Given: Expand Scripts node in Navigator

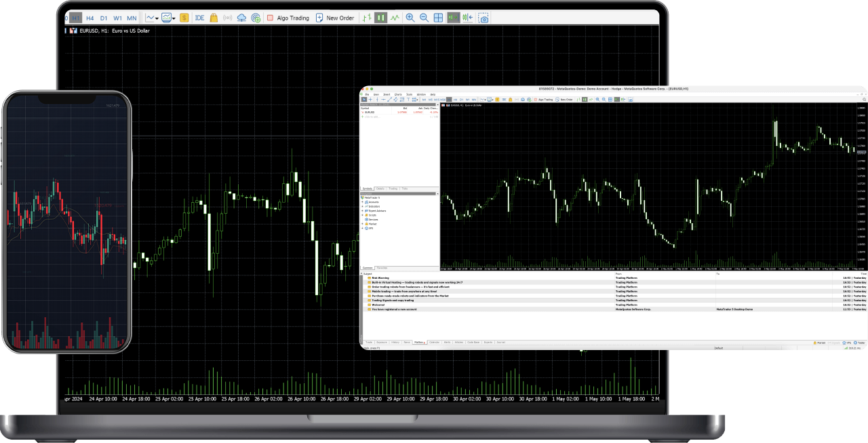Looking at the screenshot, I should click(363, 215).
